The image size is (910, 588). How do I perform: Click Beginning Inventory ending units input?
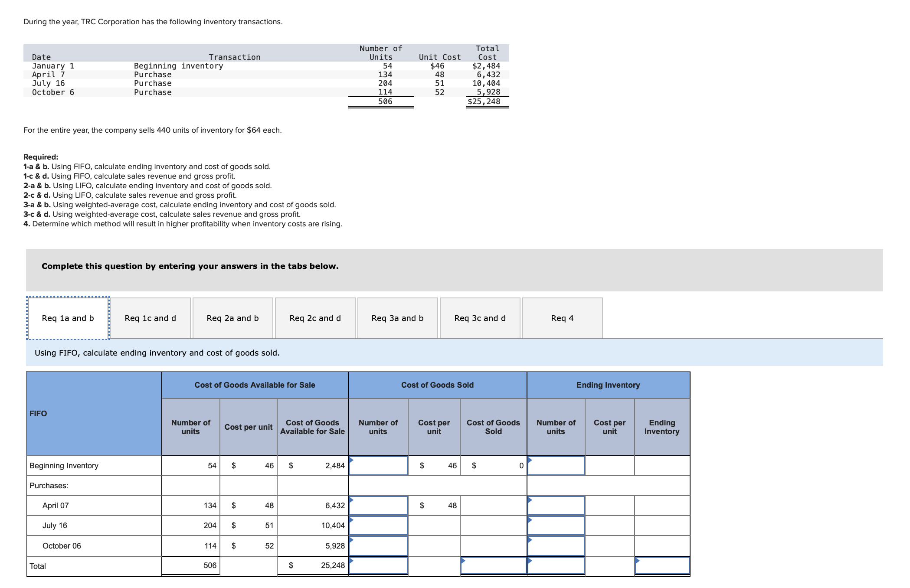556,466
